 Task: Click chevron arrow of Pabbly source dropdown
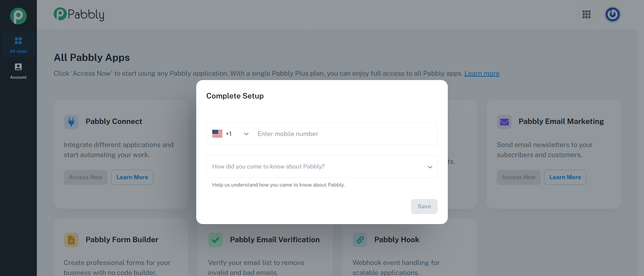(x=430, y=167)
